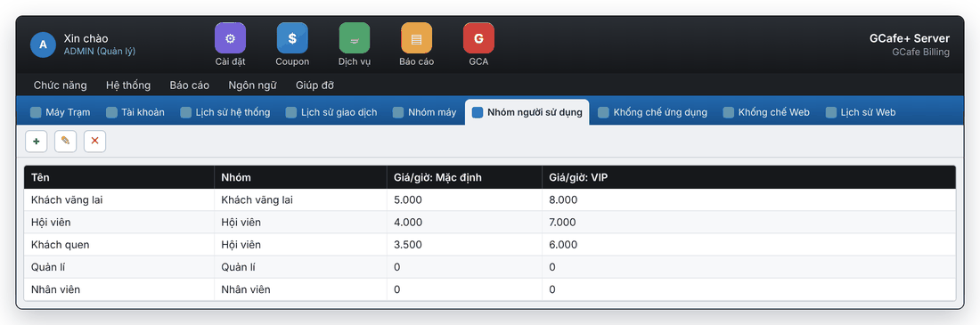980x325 pixels.
Task: Click the admin avatar circle
Action: pos(43,45)
